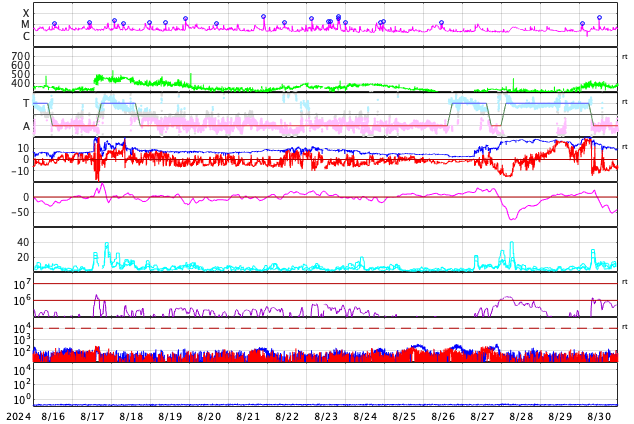Select the A sector label
The height and width of the screenshot is (424, 634).
point(26,126)
